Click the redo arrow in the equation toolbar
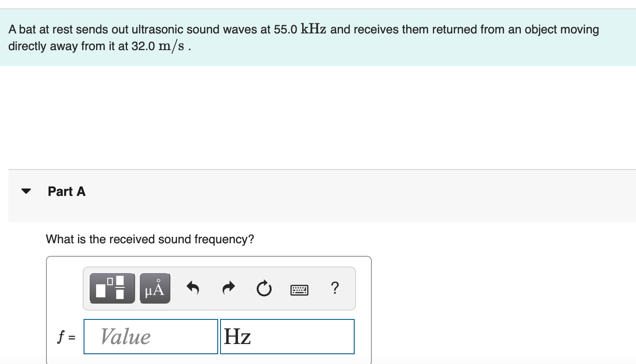636x364 pixels. tap(228, 288)
